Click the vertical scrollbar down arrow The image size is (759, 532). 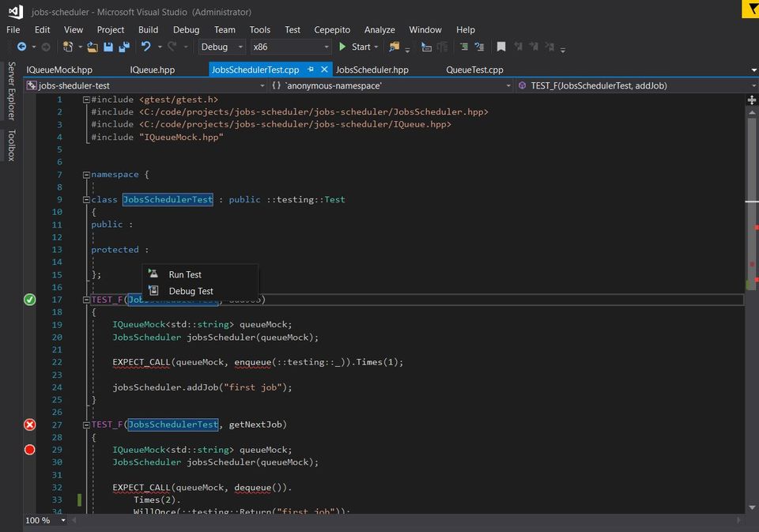click(x=752, y=507)
